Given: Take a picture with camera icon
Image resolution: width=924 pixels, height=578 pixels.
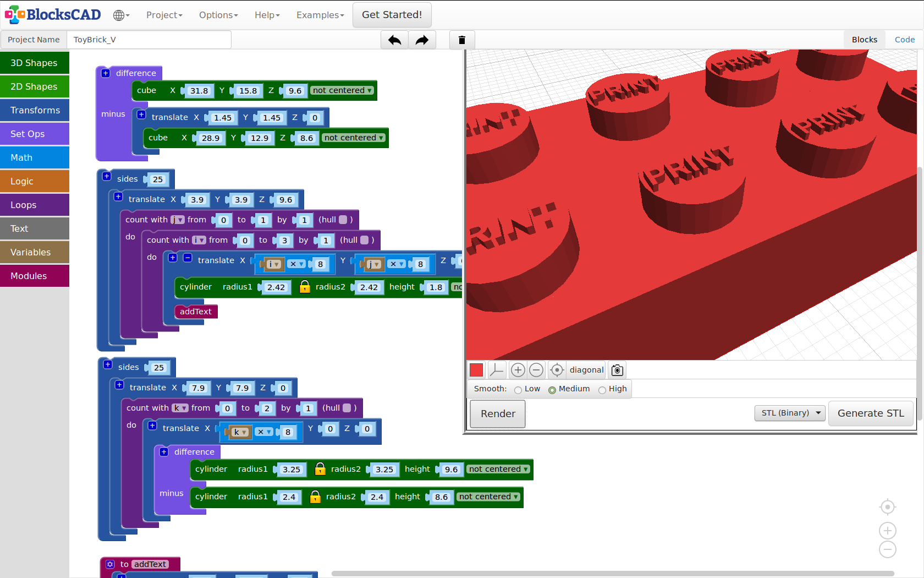Looking at the screenshot, I should (x=617, y=370).
